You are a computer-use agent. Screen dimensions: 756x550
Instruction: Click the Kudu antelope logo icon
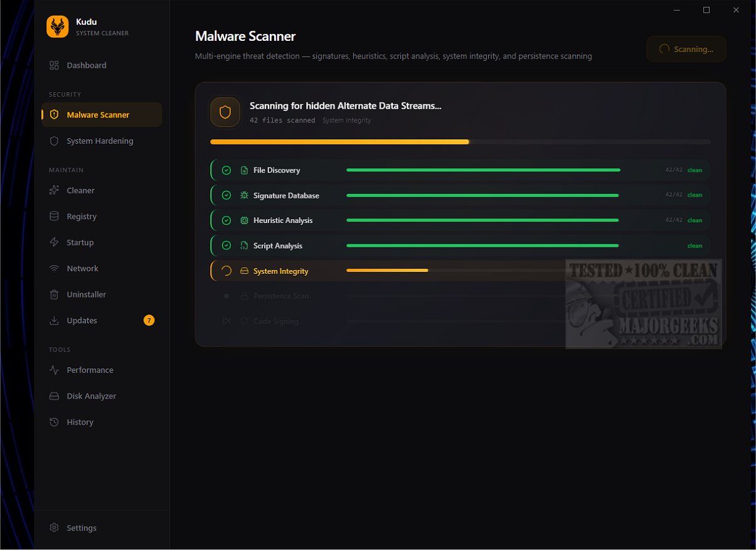[57, 27]
